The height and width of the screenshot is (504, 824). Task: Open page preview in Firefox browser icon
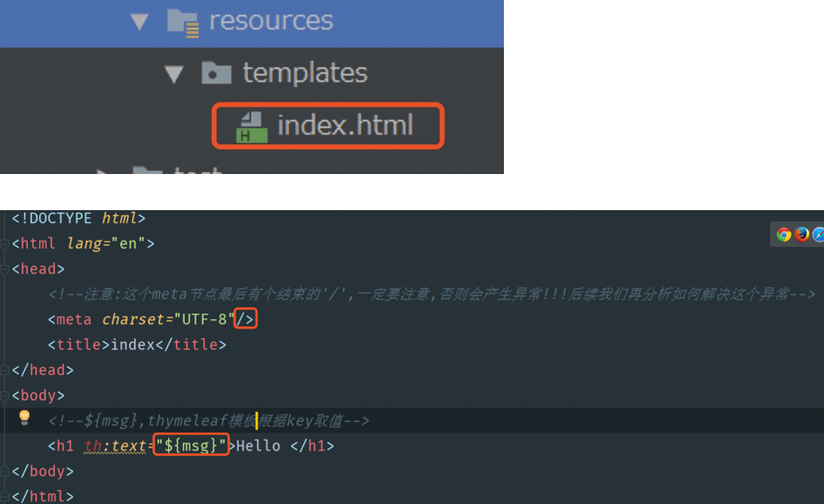click(x=801, y=235)
